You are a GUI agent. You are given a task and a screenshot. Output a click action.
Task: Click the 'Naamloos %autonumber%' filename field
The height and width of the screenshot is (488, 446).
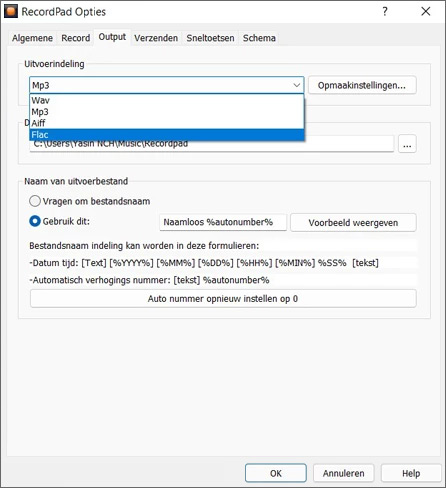[x=223, y=222]
